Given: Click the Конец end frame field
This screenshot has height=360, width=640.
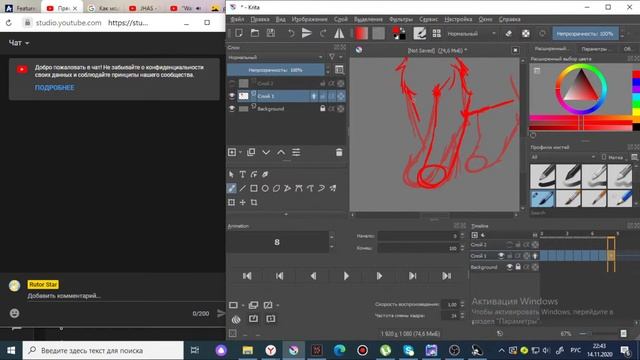Looking at the screenshot, I should pos(418,248).
